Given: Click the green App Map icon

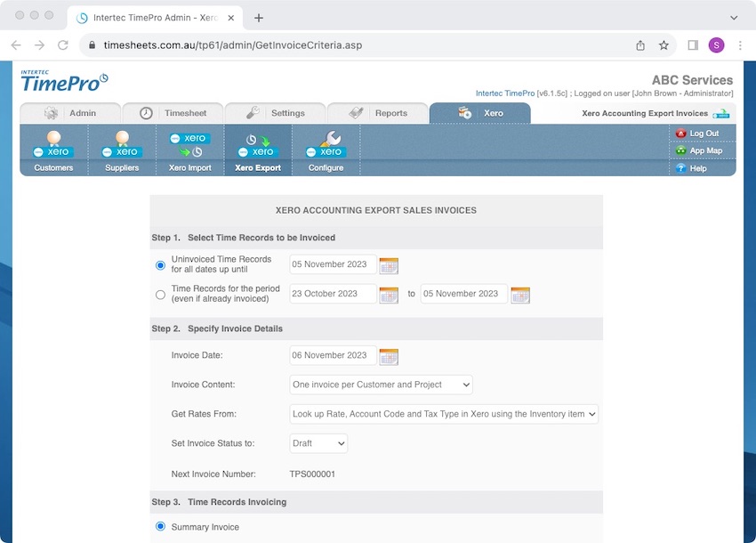Looking at the screenshot, I should pos(680,150).
